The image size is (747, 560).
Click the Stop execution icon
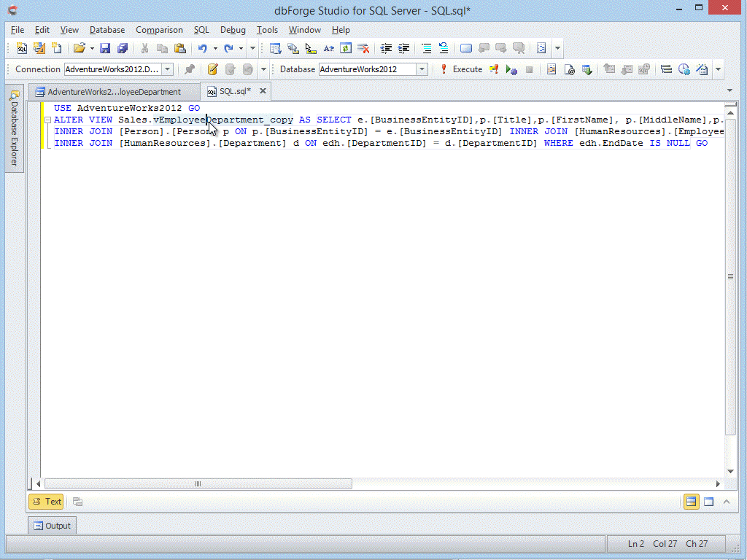click(x=530, y=70)
